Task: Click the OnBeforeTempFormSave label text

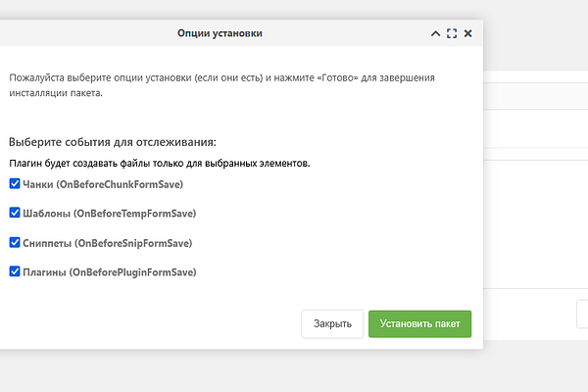Action: point(134,214)
